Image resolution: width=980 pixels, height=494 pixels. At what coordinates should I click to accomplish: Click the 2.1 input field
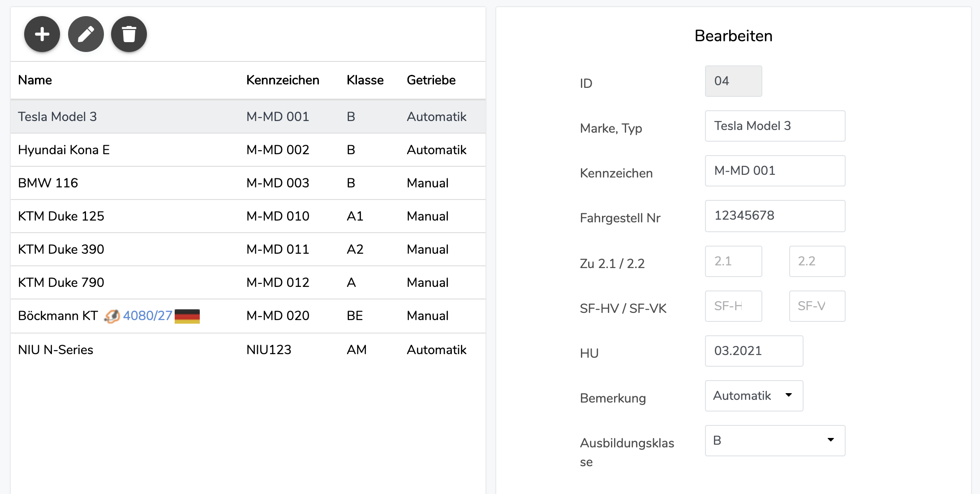tap(733, 261)
